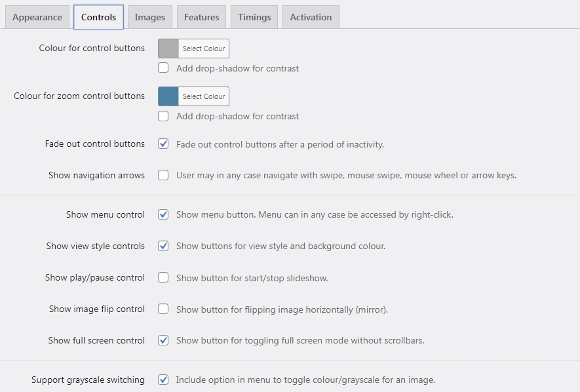Enable drop-shadow for control buttons colour

point(163,68)
